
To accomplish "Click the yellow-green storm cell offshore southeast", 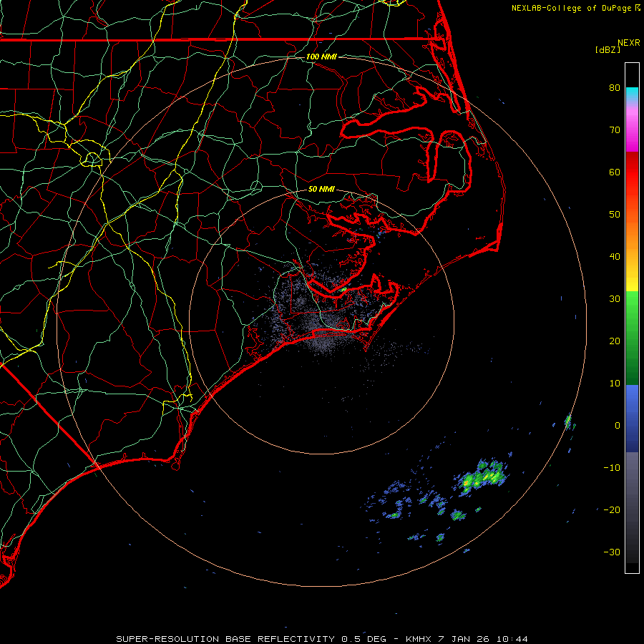I will pyautogui.click(x=482, y=477).
